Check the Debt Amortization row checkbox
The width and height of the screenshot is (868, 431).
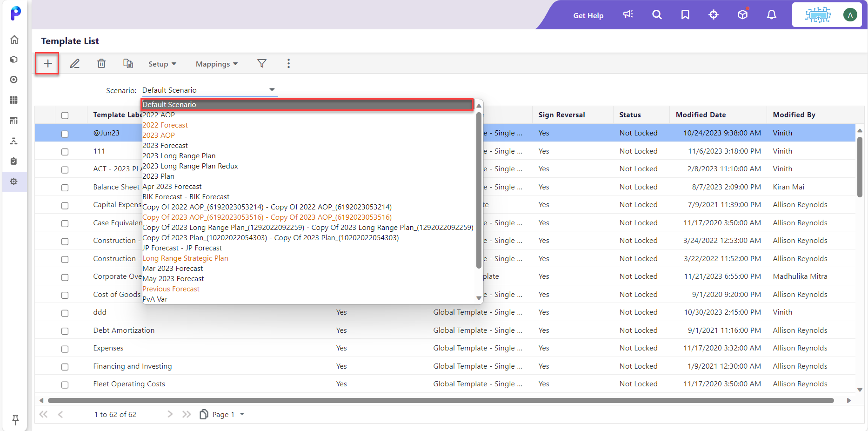point(65,331)
